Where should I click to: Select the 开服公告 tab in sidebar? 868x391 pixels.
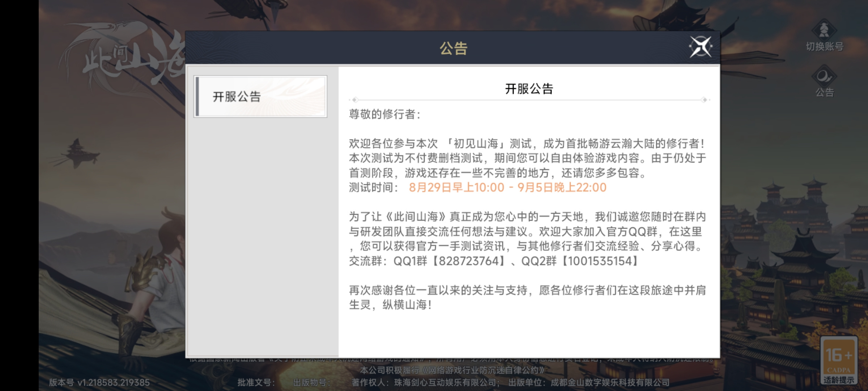click(x=260, y=97)
